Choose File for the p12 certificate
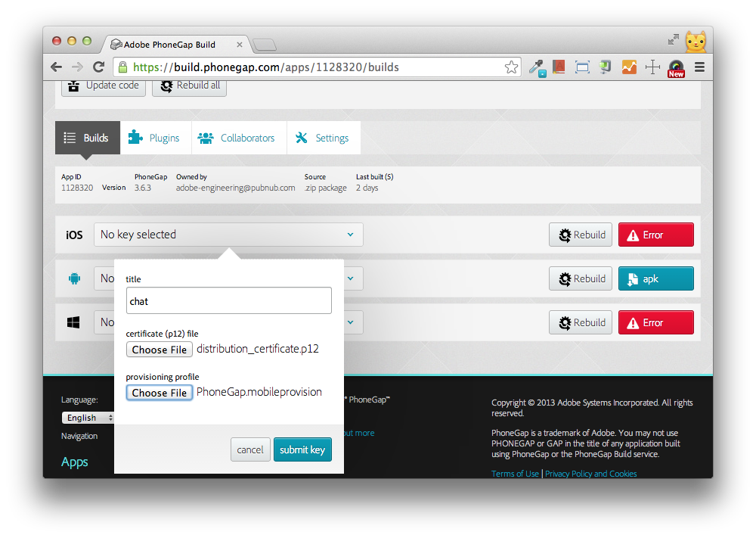Viewport: 756px width, 538px height. point(159,350)
